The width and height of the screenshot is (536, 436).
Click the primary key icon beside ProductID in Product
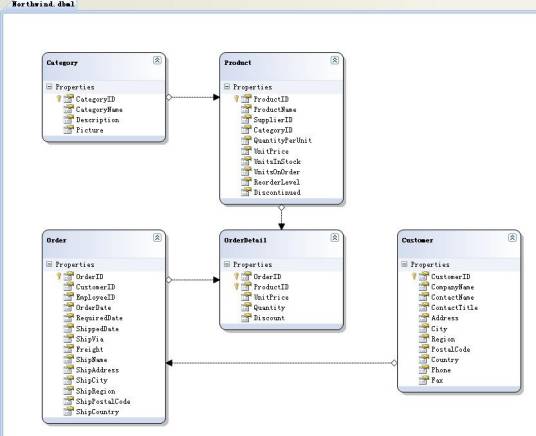click(x=236, y=99)
